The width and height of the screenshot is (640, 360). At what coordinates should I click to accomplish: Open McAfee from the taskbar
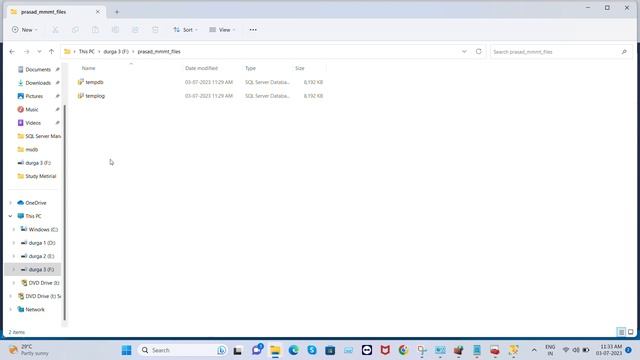[x=385, y=350]
